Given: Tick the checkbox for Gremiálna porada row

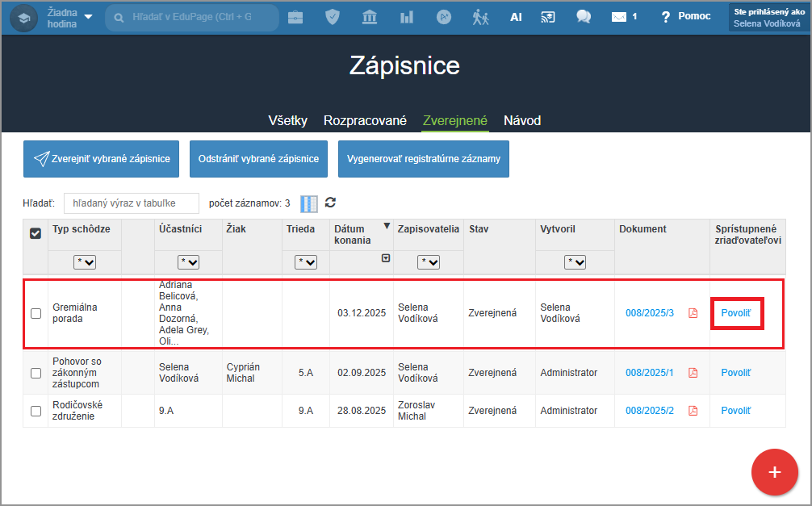Looking at the screenshot, I should pyautogui.click(x=36, y=313).
